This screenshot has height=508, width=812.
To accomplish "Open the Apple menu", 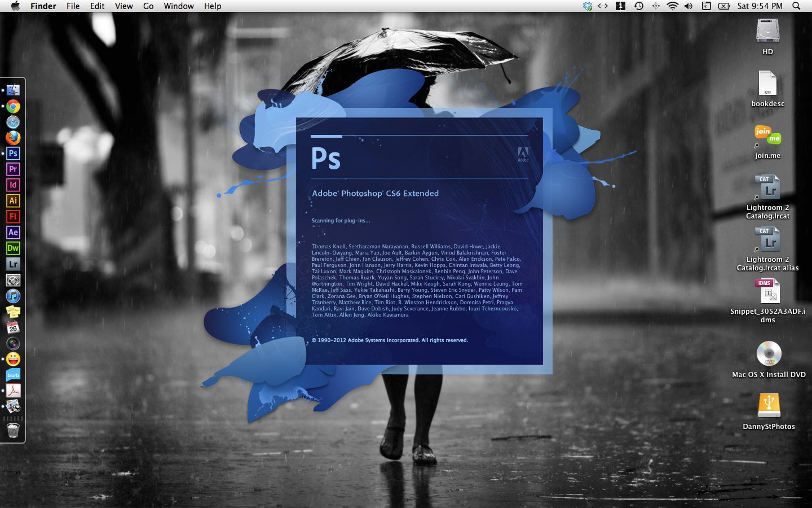I will pos(15,6).
